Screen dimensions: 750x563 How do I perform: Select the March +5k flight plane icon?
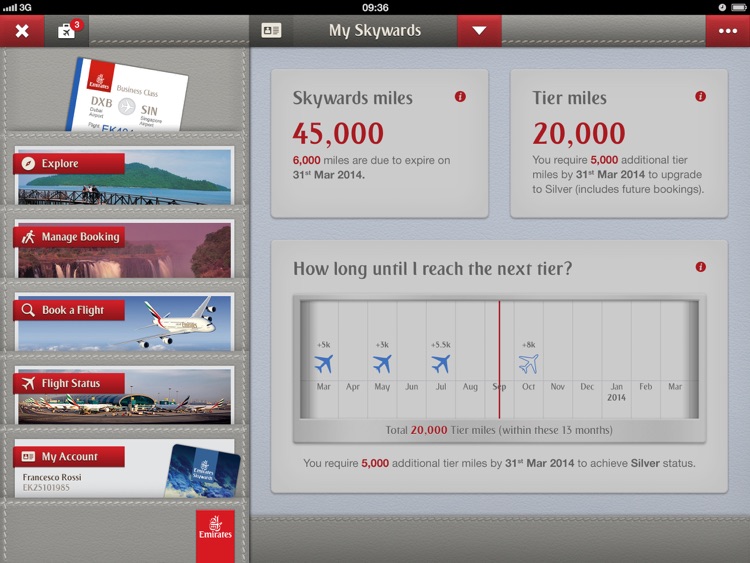[x=323, y=364]
